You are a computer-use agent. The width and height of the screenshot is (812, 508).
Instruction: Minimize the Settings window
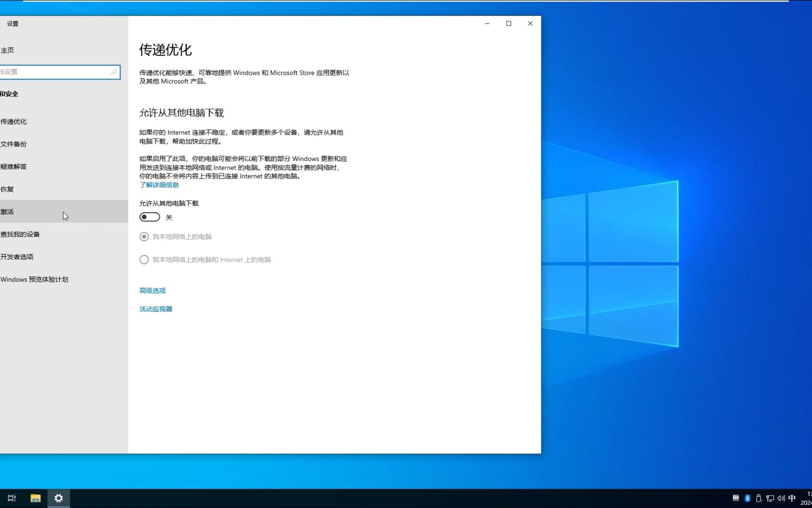487,24
